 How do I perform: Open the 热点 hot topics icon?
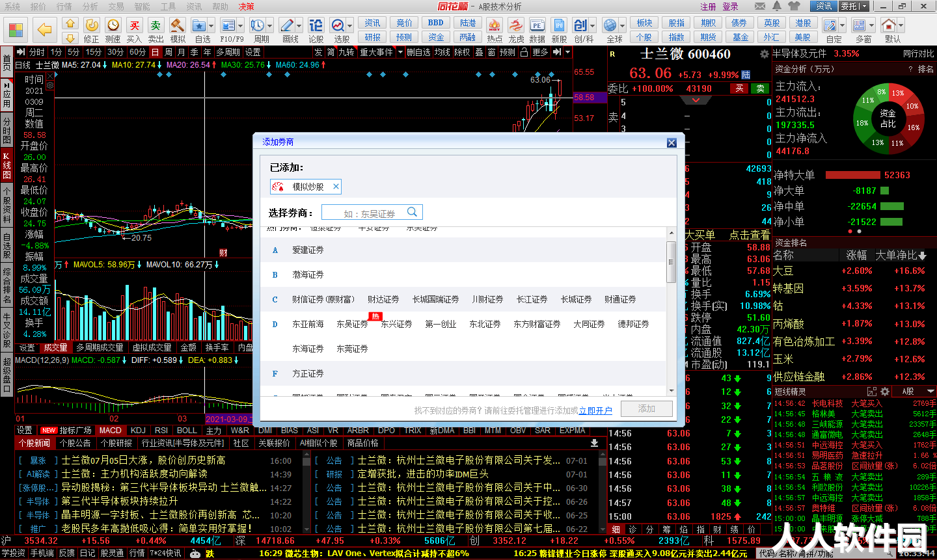(x=495, y=25)
